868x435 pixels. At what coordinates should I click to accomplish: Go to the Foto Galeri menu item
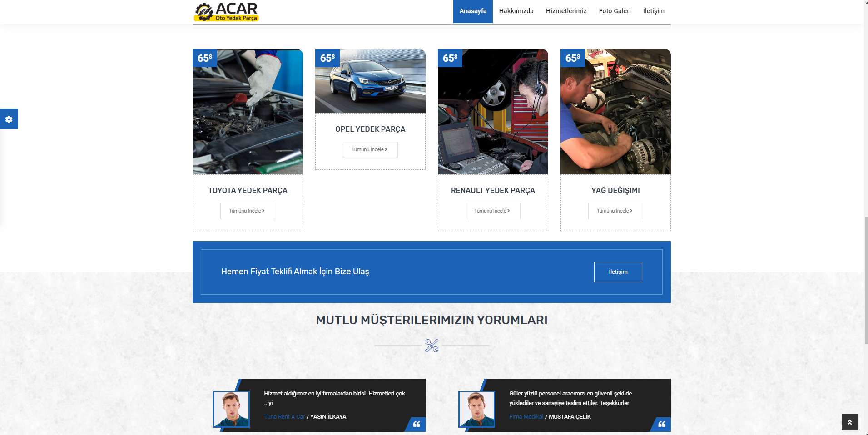(615, 11)
